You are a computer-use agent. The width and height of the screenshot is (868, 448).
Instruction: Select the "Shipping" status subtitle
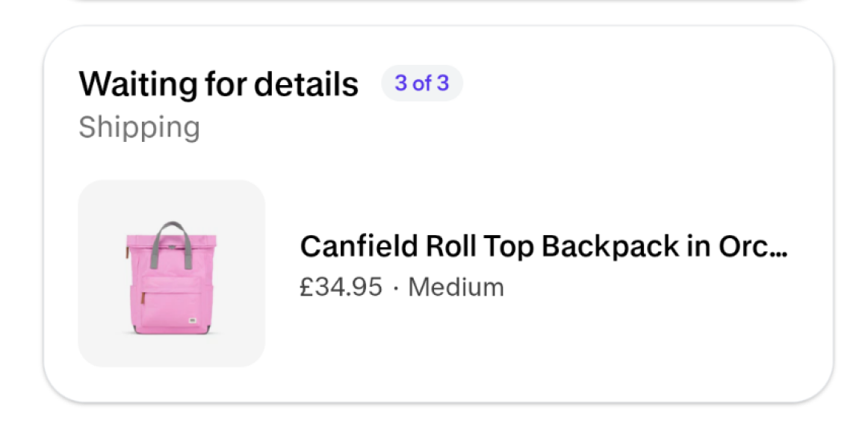(x=139, y=127)
